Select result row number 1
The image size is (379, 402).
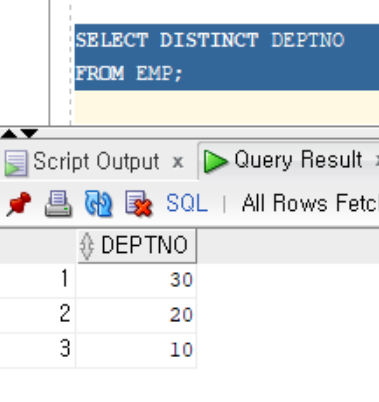click(x=37, y=279)
